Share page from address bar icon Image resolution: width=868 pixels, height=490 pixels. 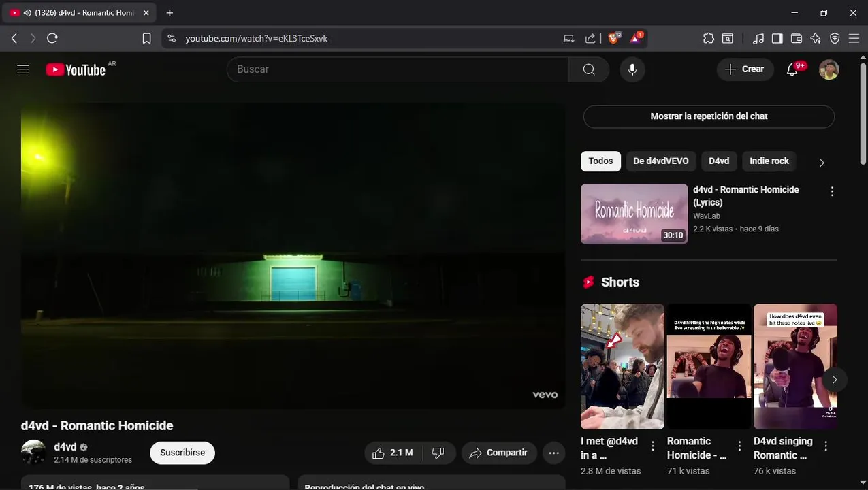590,39
